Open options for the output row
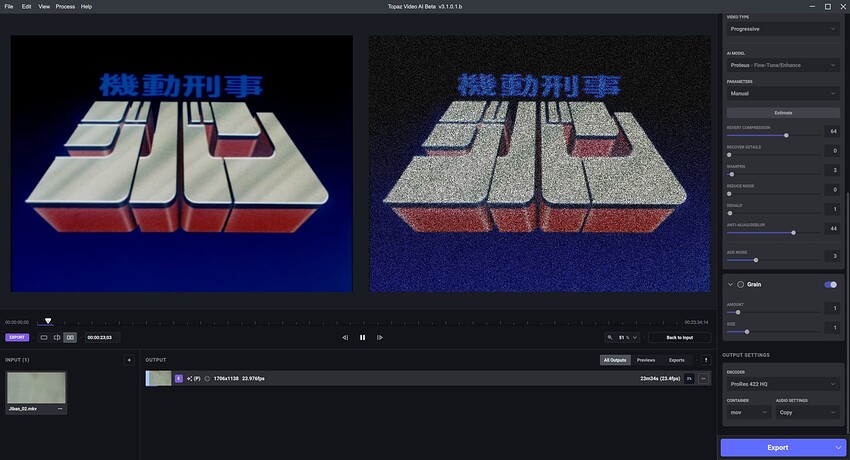The height and width of the screenshot is (460, 850). click(x=703, y=379)
